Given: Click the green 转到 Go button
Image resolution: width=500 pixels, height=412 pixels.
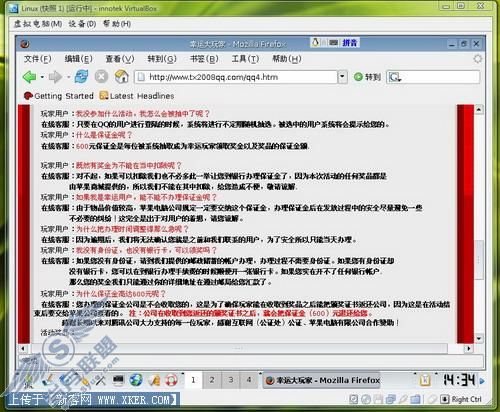Looking at the screenshot, I should (x=367, y=77).
